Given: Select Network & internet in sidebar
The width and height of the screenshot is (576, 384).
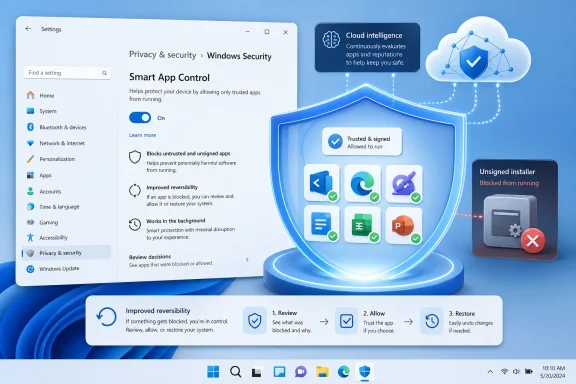Looking at the screenshot, I should pyautogui.click(x=66, y=143).
